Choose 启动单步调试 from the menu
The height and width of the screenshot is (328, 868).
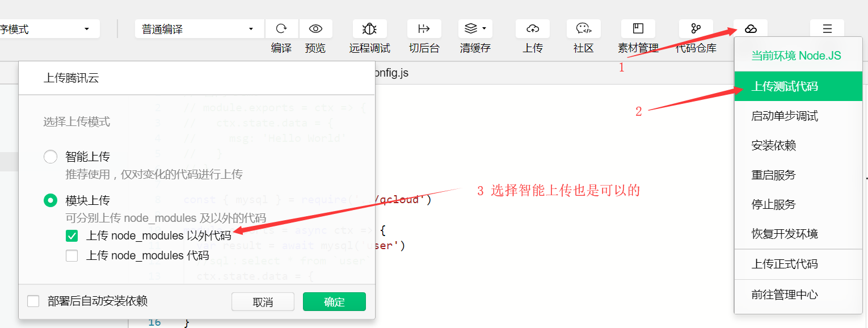tap(798, 116)
